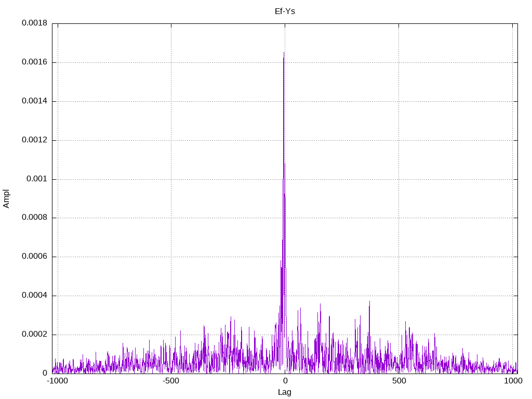Click y-axis tick label 0.0016
This screenshot has width=532, height=399.
(x=35, y=62)
